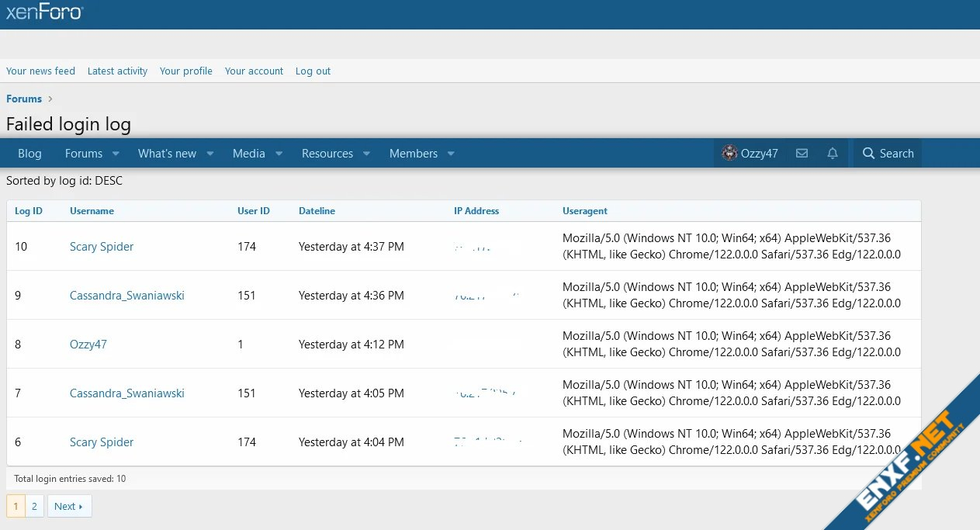Click the xenForo logo
Viewport: 980px width, 530px height.
click(x=44, y=12)
